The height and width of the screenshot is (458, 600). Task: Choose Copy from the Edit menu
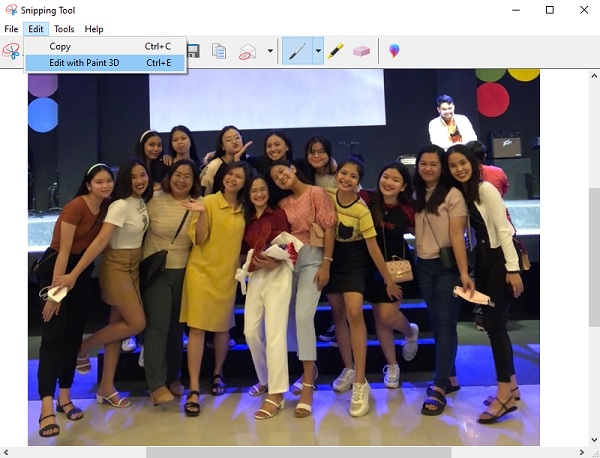point(106,46)
